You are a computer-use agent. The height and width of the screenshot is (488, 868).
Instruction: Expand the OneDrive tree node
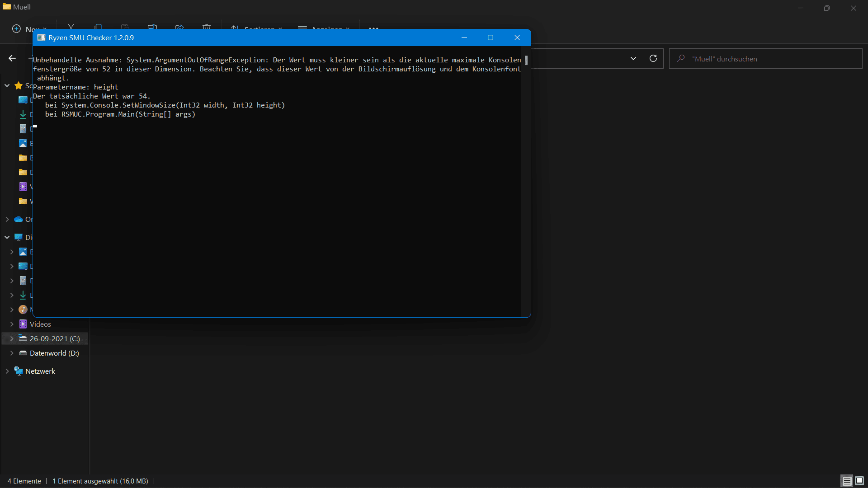pyautogui.click(x=7, y=219)
